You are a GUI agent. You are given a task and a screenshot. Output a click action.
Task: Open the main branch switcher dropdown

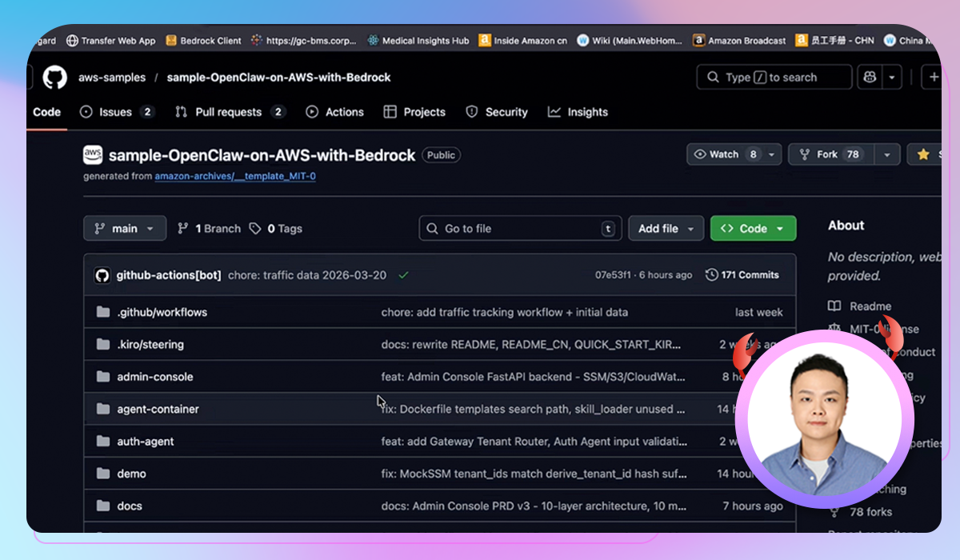coord(125,229)
